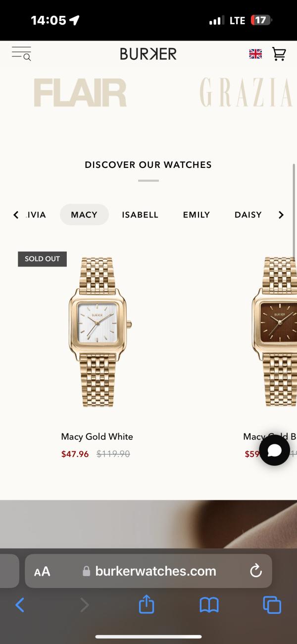Go back with Safari's back arrow
This screenshot has width=297, height=644.
coord(20,605)
